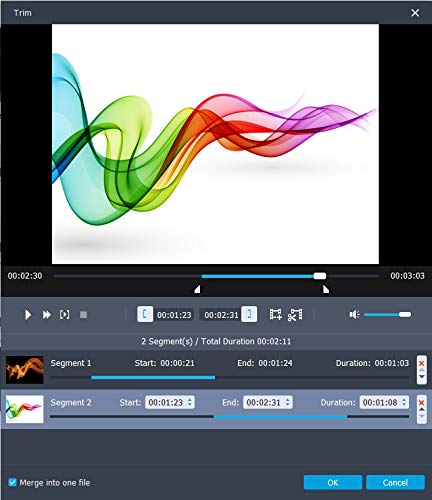
Task: Click the Segment 2 blue range bar
Action: [x=280, y=417]
